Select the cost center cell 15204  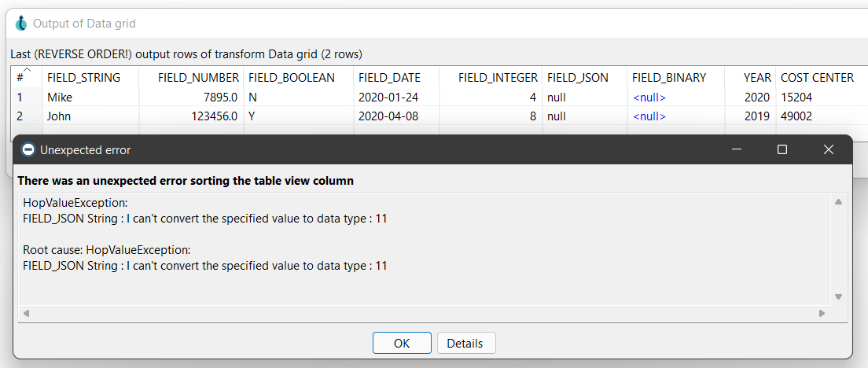[x=822, y=98]
